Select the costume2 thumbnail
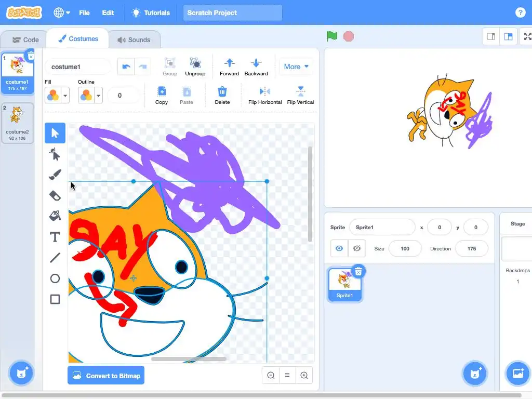 click(x=17, y=123)
